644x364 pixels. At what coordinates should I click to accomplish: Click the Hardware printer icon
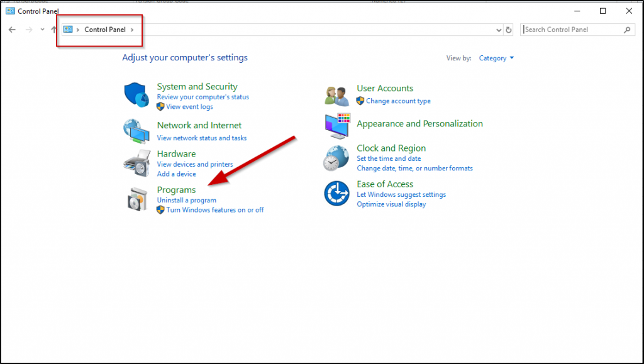[136, 163]
